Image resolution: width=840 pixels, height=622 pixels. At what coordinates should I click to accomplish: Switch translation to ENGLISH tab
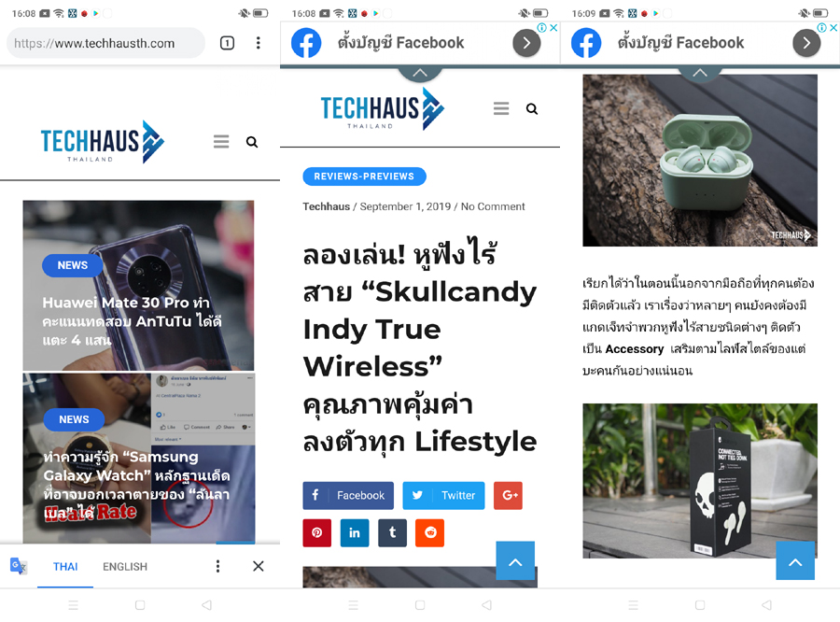(x=125, y=567)
